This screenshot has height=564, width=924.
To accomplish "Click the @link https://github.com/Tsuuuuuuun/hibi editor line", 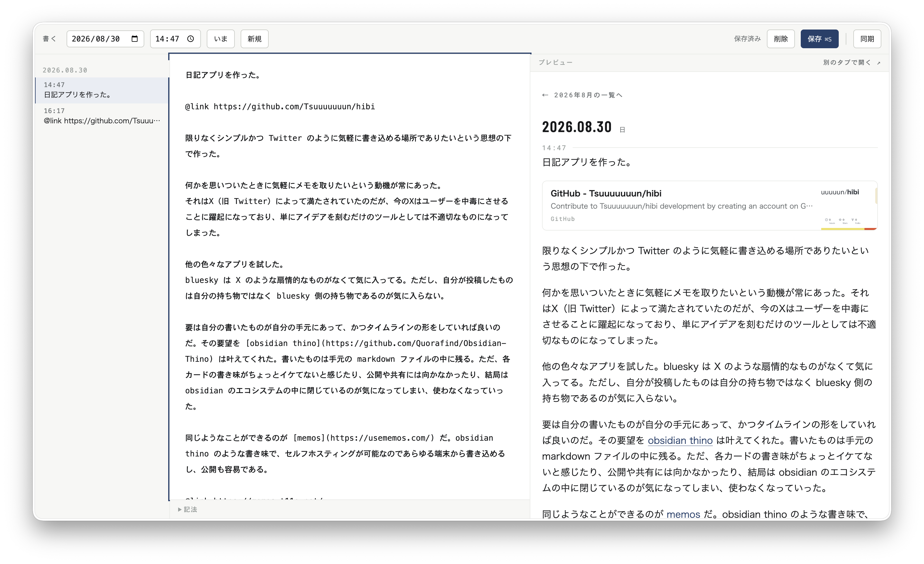I will (x=280, y=107).
